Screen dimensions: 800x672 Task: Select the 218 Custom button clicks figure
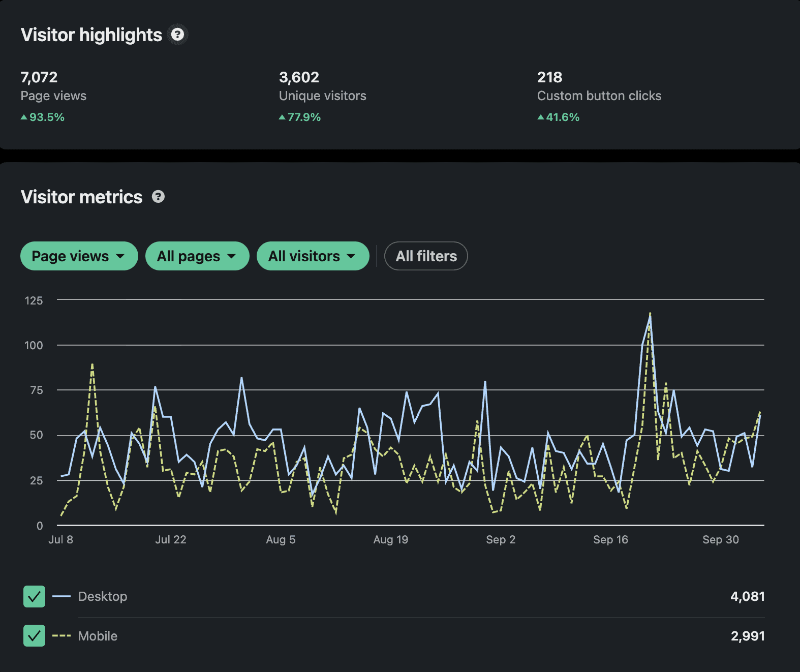pos(549,77)
